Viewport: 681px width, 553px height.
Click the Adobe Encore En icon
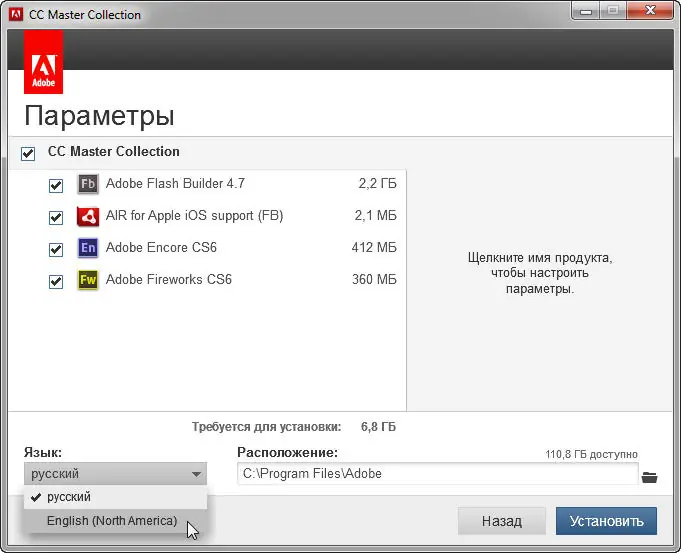(x=88, y=248)
